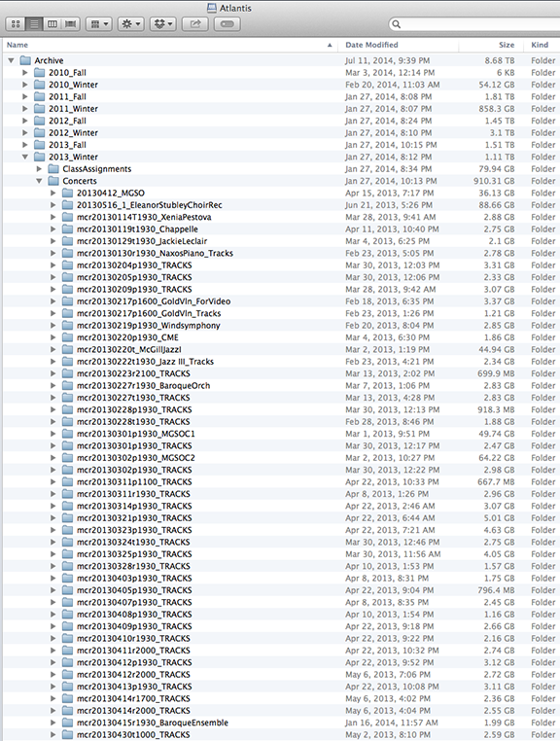Select the 20130412_MGSO folder icon
This screenshot has width=560, height=741.
click(x=68, y=193)
